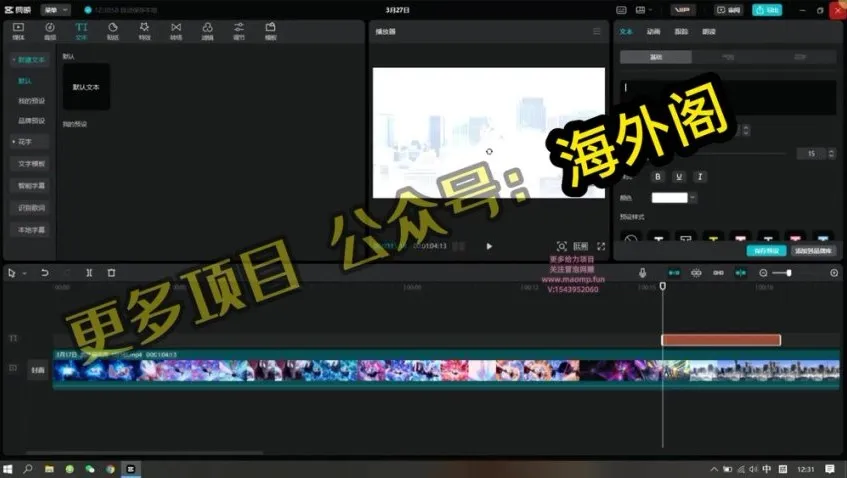The width and height of the screenshot is (847, 478).
Task: Toggle italic text formatting (I)
Action: (700, 177)
